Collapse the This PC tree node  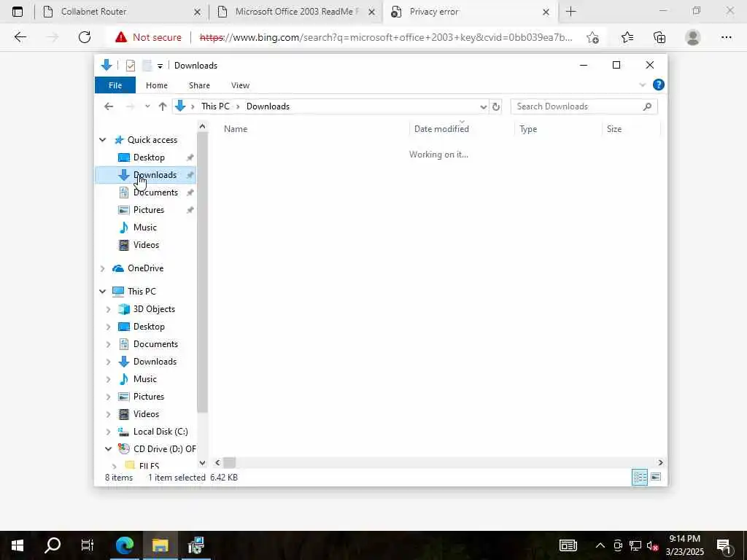102,292
